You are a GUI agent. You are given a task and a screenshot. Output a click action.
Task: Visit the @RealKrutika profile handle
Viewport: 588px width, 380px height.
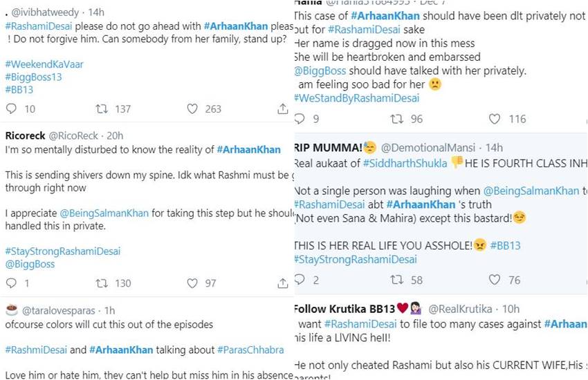460,309
